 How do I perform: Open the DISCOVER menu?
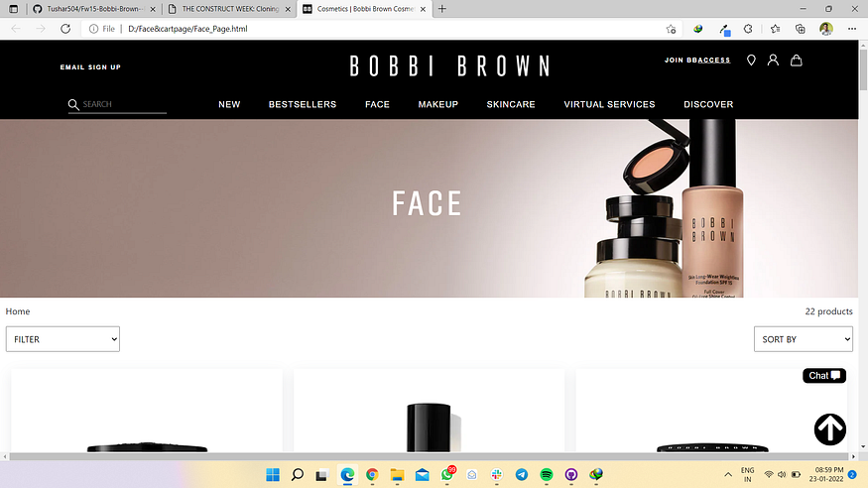point(708,104)
